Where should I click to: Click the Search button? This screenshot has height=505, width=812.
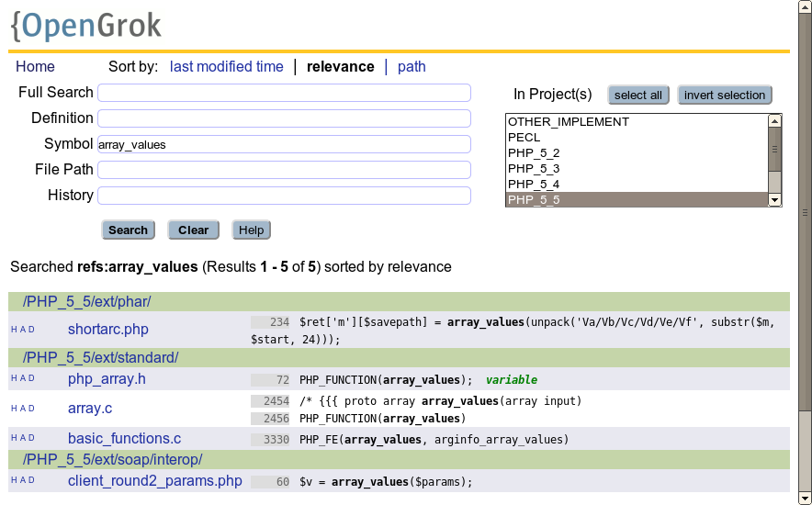coord(128,230)
